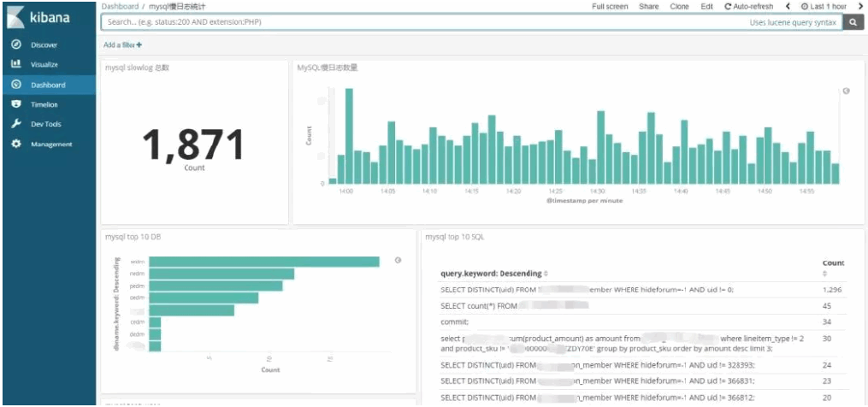Click into the Search query input field
The image size is (868, 407).
[x=410, y=23]
